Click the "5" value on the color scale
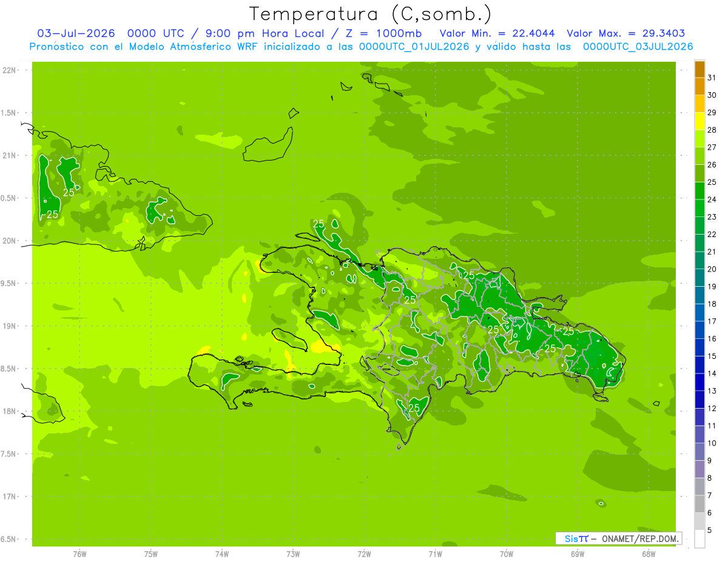This screenshot has height=562, width=728. 710,530
